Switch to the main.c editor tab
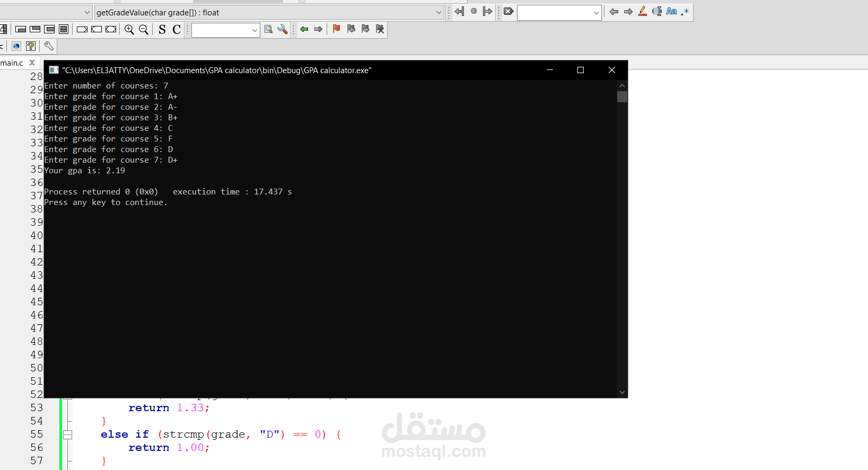 pyautogui.click(x=12, y=63)
